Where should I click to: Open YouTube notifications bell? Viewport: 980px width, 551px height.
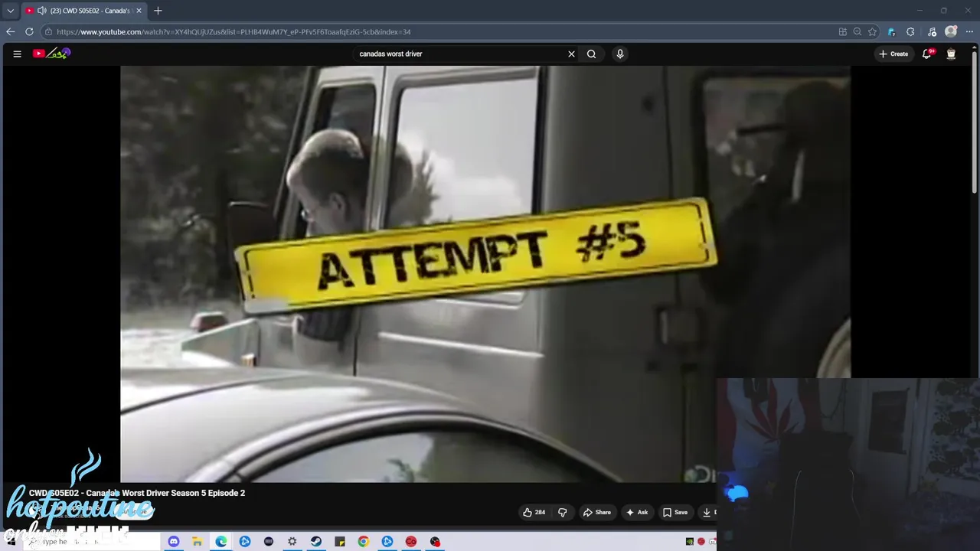[927, 54]
